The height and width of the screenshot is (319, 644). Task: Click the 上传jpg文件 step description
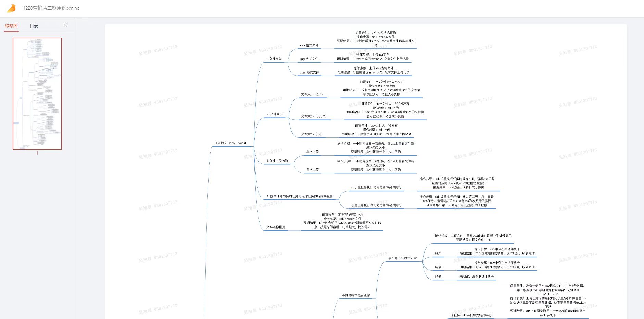tap(372, 54)
